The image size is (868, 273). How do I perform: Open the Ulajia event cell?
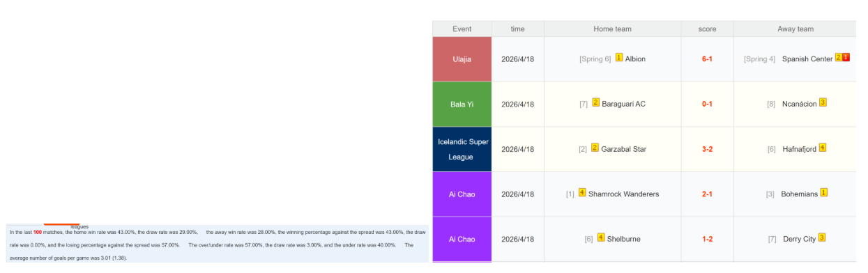pos(462,59)
